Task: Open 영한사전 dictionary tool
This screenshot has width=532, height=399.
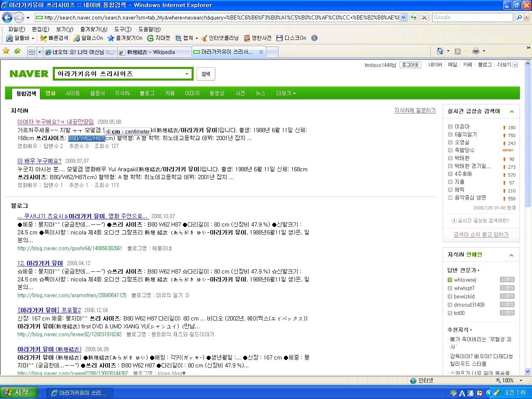Action: pos(258,38)
